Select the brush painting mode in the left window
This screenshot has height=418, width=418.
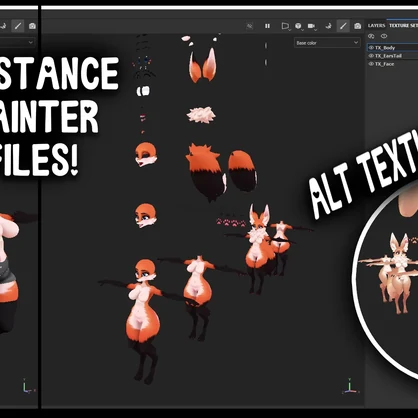click(x=18, y=26)
